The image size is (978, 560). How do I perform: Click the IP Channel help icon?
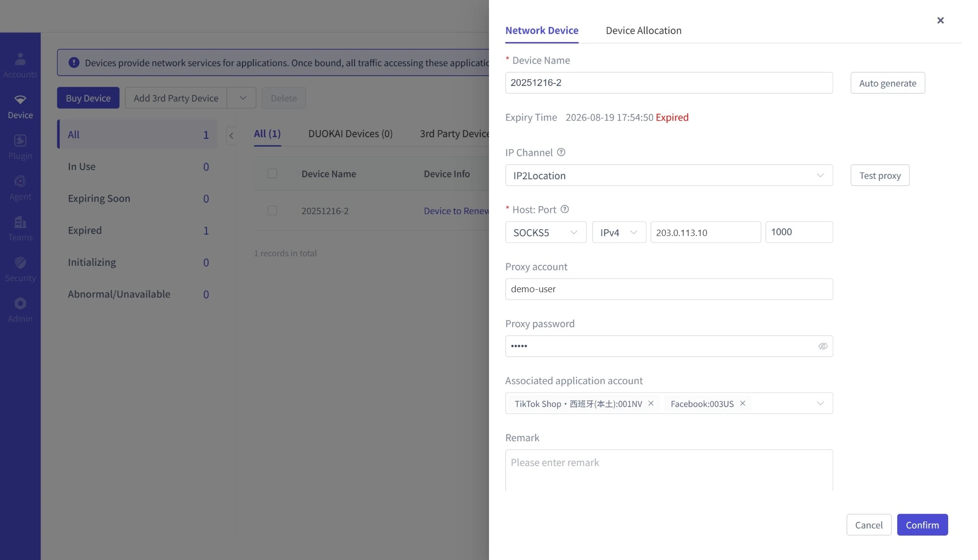point(561,152)
